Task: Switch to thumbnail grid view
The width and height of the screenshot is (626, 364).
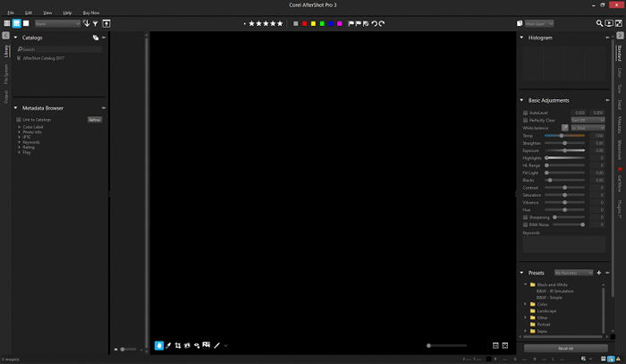Action: (x=6, y=23)
